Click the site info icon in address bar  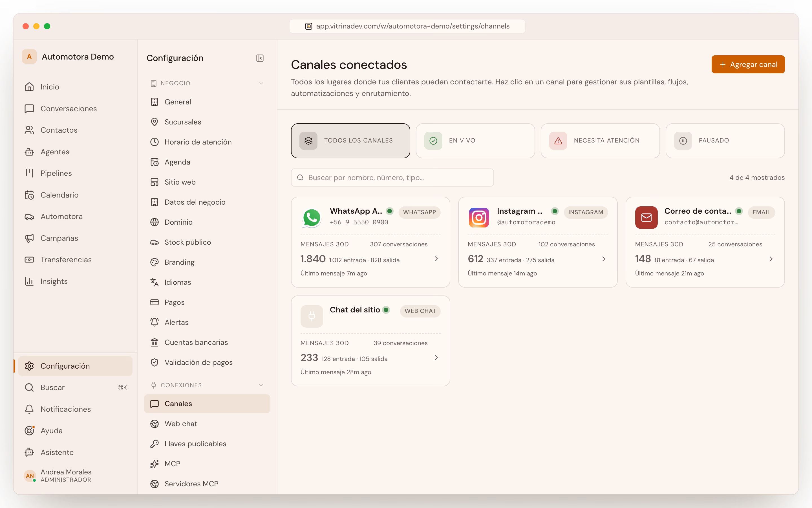pyautogui.click(x=309, y=26)
